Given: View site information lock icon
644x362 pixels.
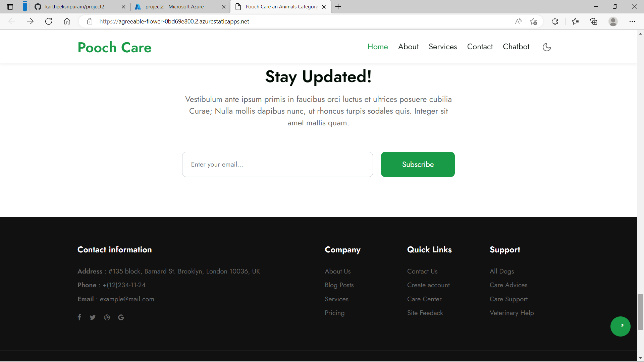Looking at the screenshot, I should click(x=90, y=21).
